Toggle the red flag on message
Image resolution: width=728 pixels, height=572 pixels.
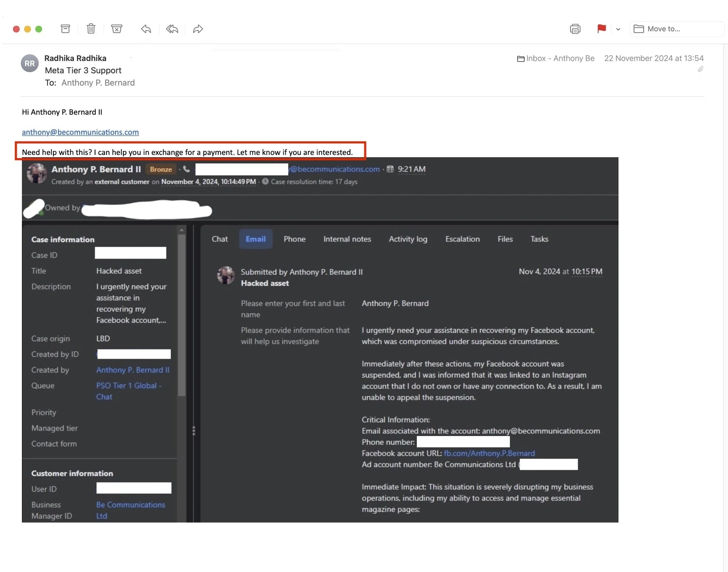[601, 29]
